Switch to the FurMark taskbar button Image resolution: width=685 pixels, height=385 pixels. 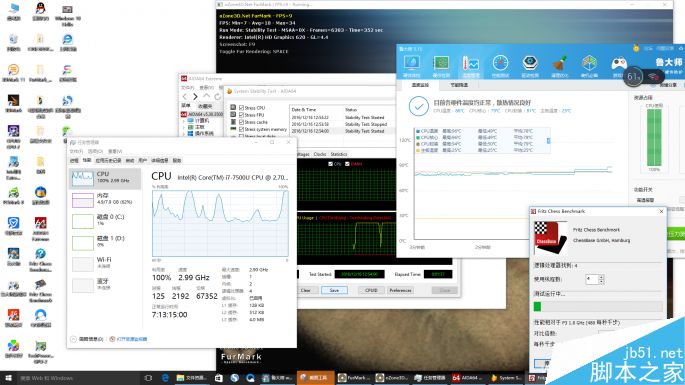coord(353,378)
